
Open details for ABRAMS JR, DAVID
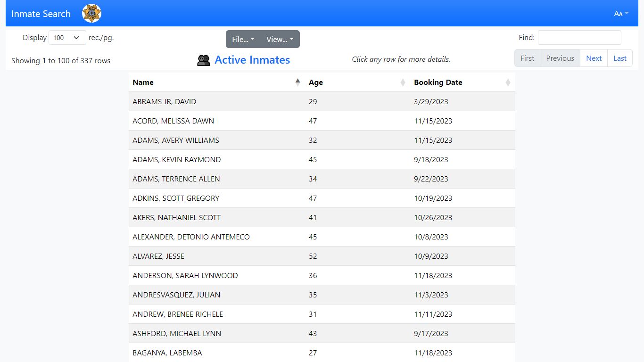point(322,101)
